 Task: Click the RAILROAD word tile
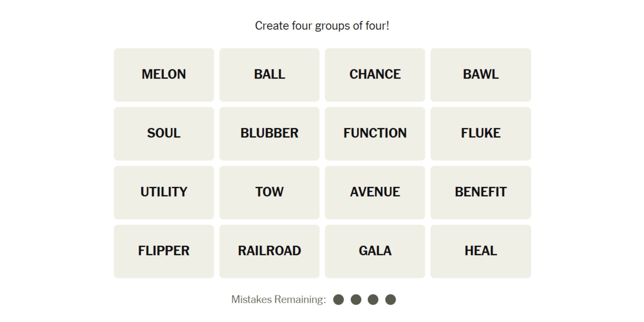(269, 251)
